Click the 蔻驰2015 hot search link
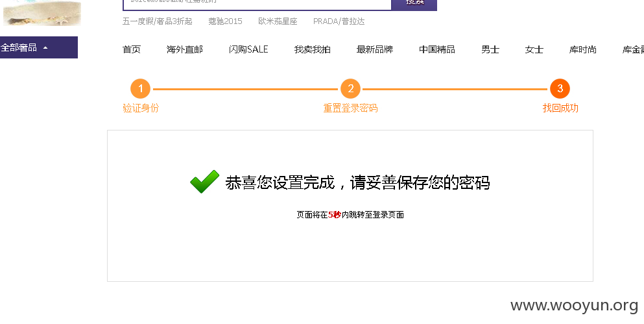This screenshot has width=644, height=324. click(225, 21)
